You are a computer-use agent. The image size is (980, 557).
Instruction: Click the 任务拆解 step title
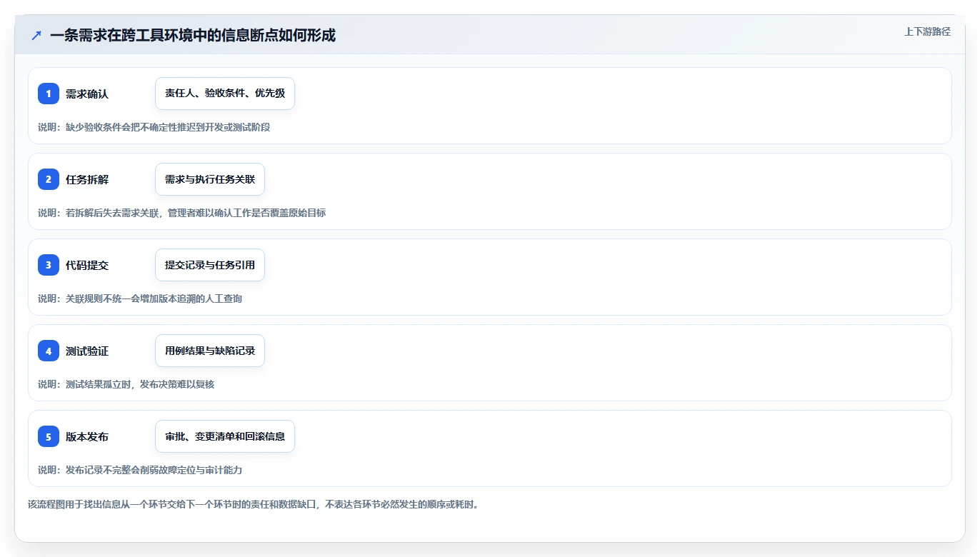87,179
